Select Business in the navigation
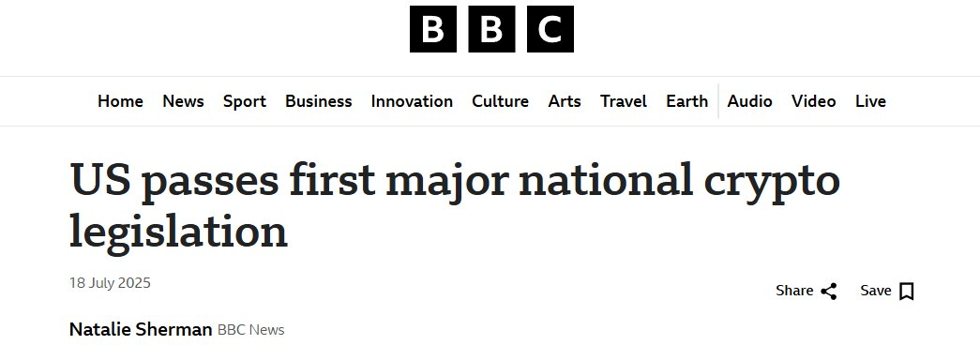The width and height of the screenshot is (980, 345). pyautogui.click(x=318, y=101)
